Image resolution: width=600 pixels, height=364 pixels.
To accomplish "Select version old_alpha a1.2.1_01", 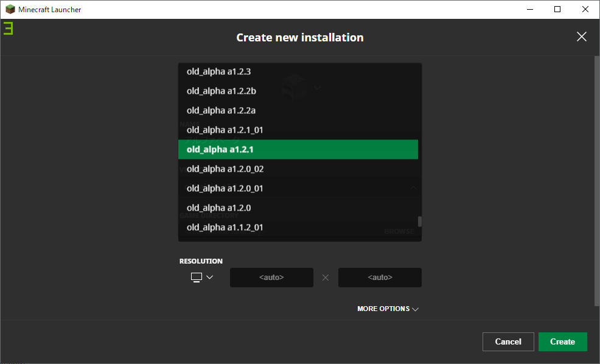I will point(298,130).
